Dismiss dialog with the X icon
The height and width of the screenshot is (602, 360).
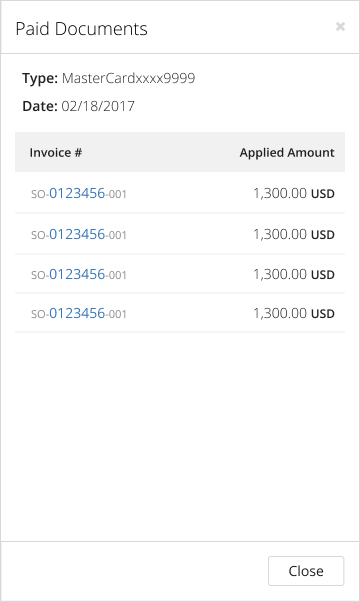tap(340, 26)
